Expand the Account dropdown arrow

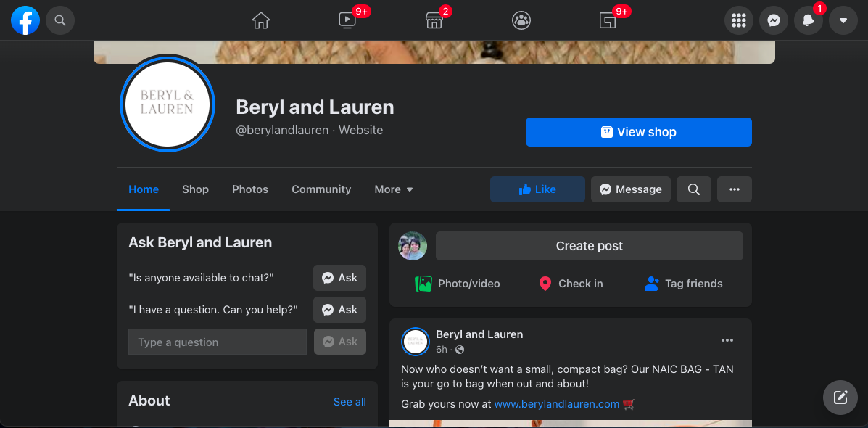pos(843,20)
